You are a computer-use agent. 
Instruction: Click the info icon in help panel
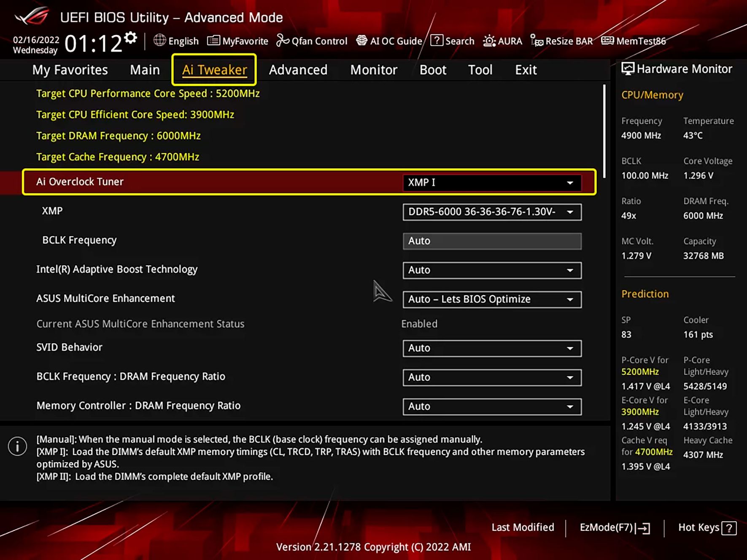click(x=17, y=446)
